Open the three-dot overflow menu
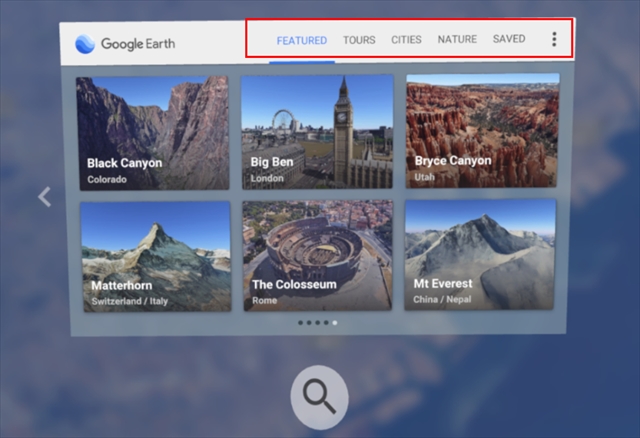The image size is (640, 438). (554, 40)
